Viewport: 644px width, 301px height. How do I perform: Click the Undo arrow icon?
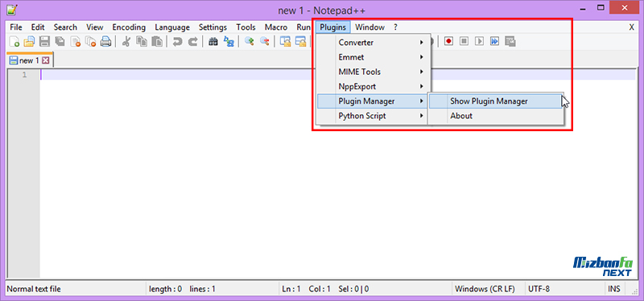177,41
